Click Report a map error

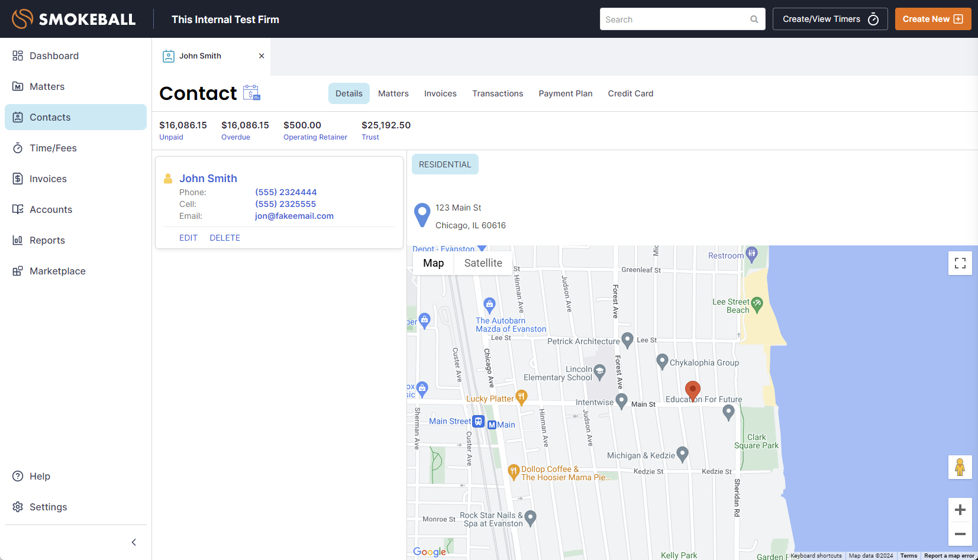coord(949,556)
